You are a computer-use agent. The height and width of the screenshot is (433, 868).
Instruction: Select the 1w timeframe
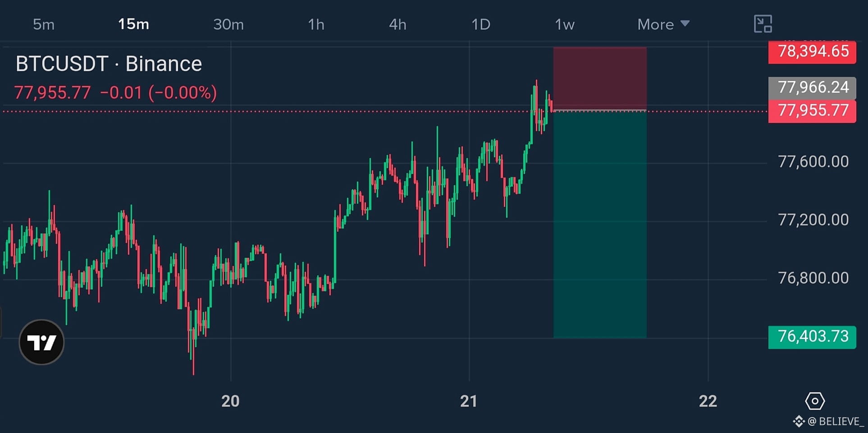[x=565, y=24]
